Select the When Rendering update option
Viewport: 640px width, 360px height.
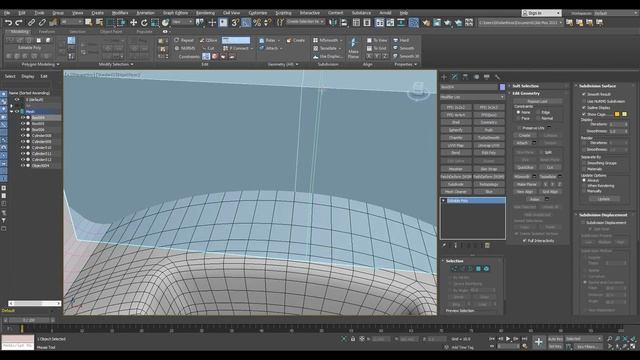584,185
